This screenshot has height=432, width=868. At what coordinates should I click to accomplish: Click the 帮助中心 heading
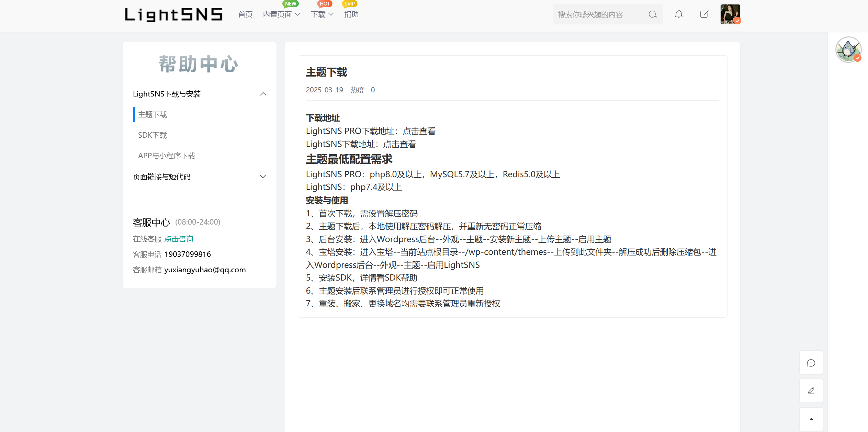pos(198,64)
